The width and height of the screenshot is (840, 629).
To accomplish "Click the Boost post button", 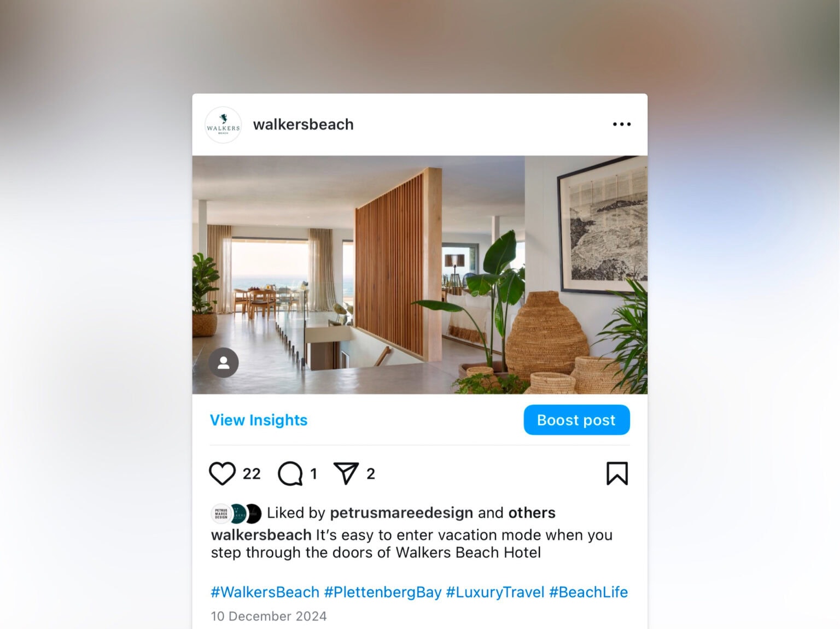I will pos(576,420).
